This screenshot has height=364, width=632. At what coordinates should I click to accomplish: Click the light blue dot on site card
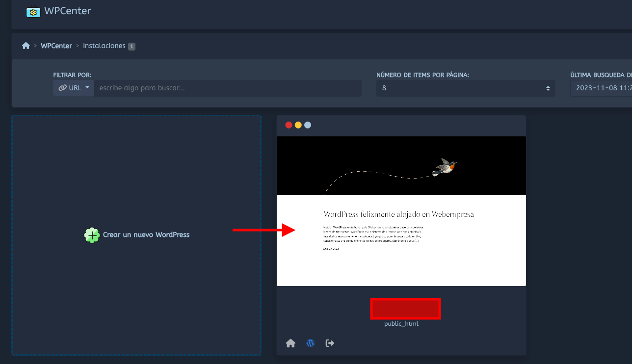(x=308, y=125)
